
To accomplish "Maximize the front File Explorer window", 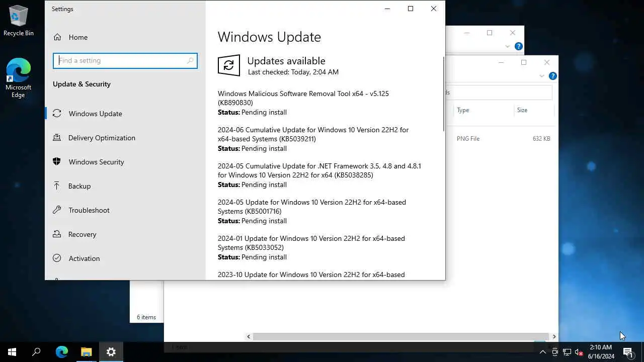I will click(524, 62).
